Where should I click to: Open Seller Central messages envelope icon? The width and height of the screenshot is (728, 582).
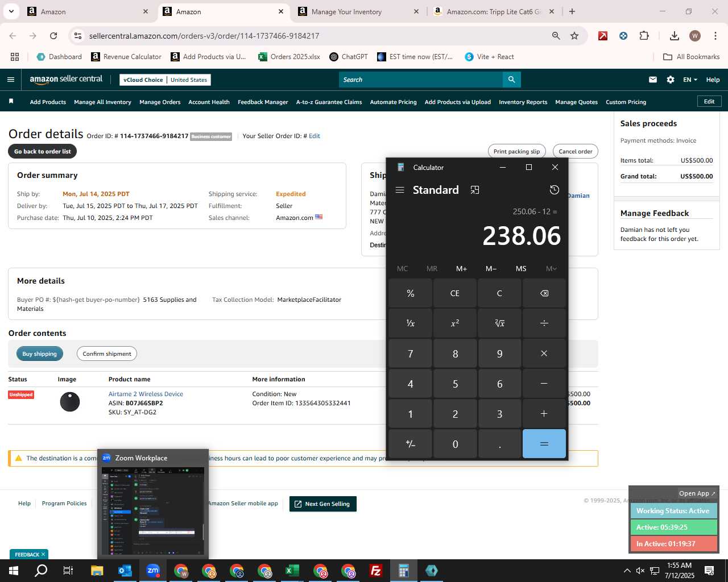point(653,80)
